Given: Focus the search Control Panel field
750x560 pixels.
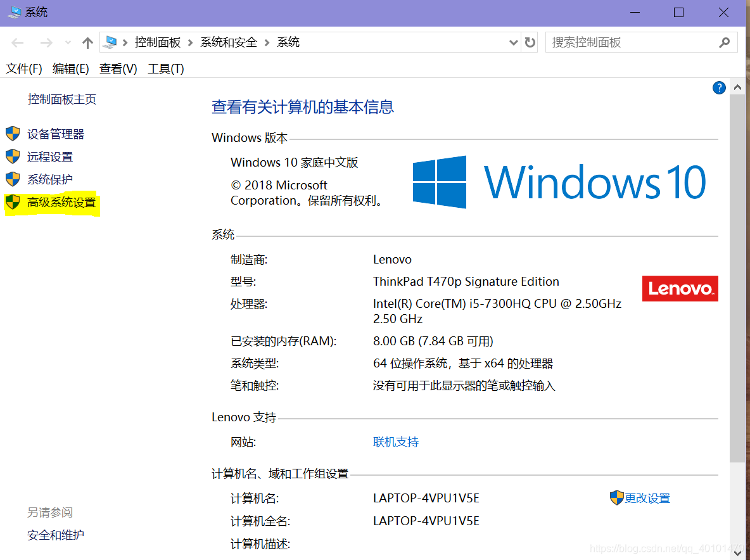Looking at the screenshot, I should (641, 42).
